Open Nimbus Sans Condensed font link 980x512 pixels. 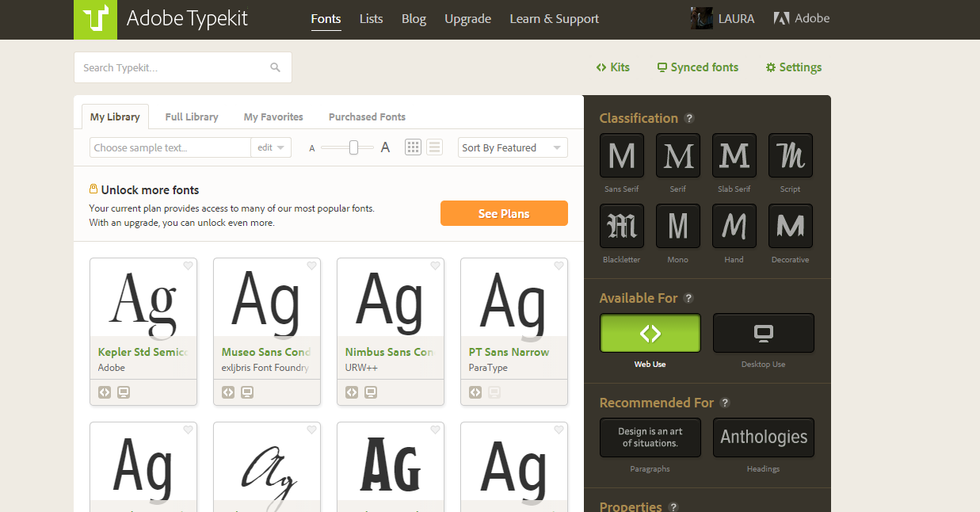pos(390,352)
